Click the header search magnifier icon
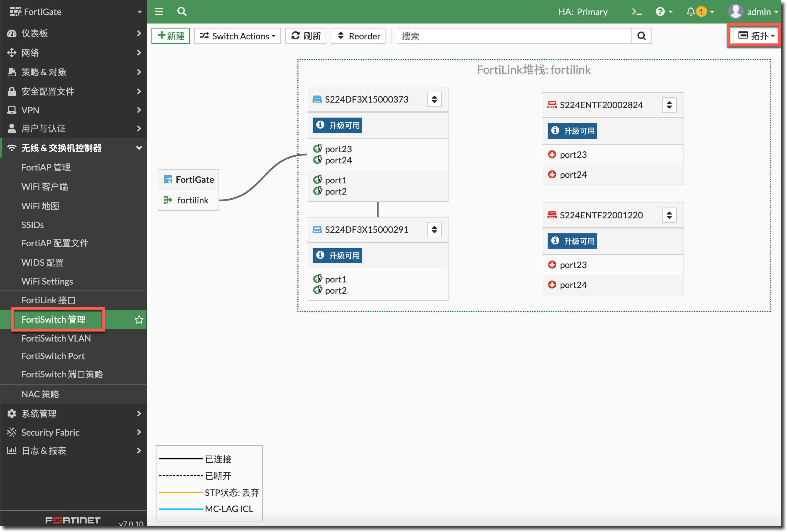The image size is (787, 532). point(182,12)
